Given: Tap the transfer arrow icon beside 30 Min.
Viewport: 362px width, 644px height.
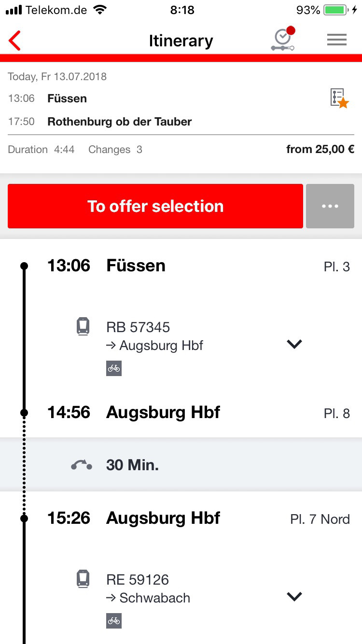Looking at the screenshot, I should (82, 465).
